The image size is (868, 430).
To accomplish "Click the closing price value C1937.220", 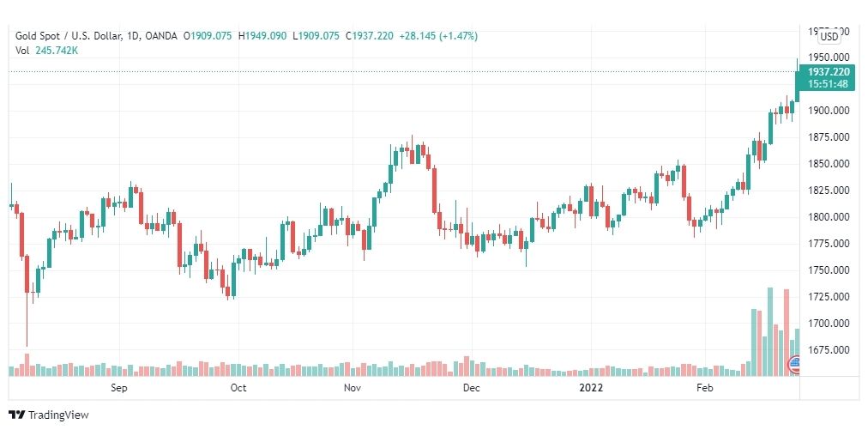I will (369, 36).
